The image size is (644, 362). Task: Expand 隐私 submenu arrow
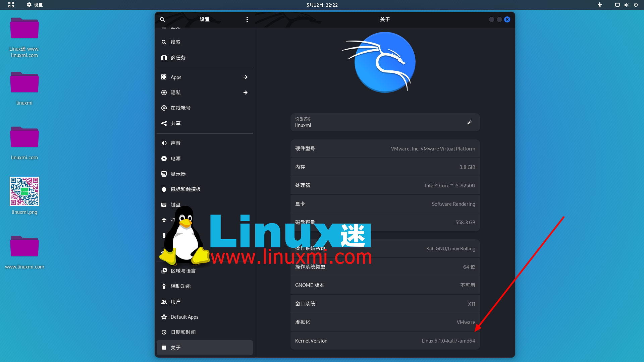pyautogui.click(x=246, y=93)
